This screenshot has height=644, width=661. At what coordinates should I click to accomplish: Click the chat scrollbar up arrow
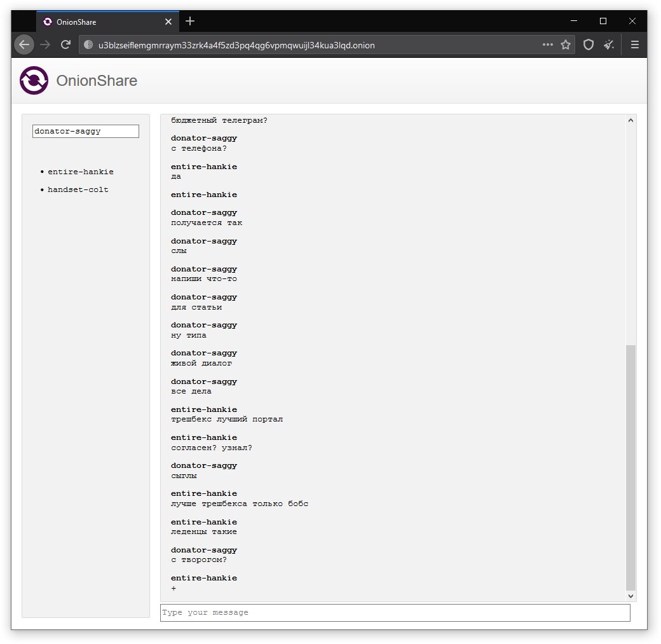[x=630, y=120]
